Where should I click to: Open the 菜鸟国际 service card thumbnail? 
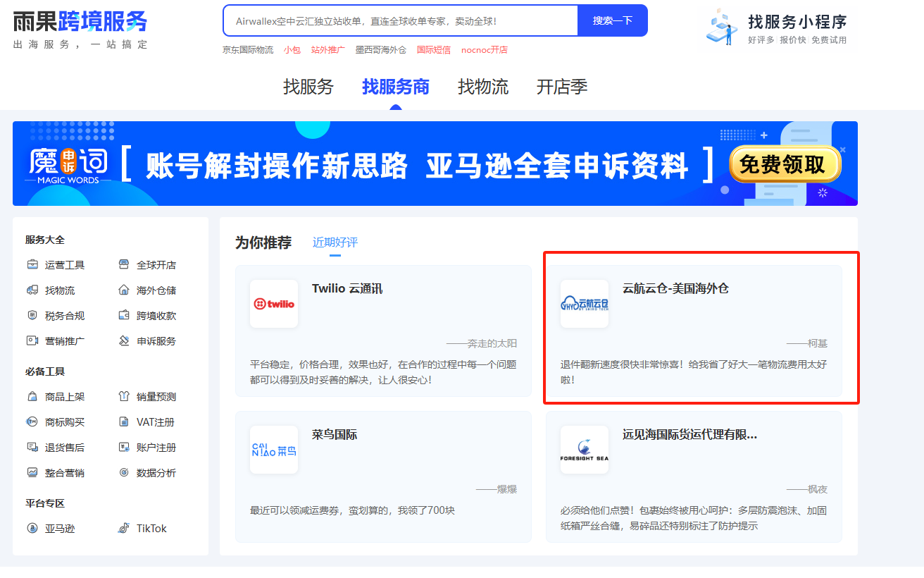[x=274, y=450]
